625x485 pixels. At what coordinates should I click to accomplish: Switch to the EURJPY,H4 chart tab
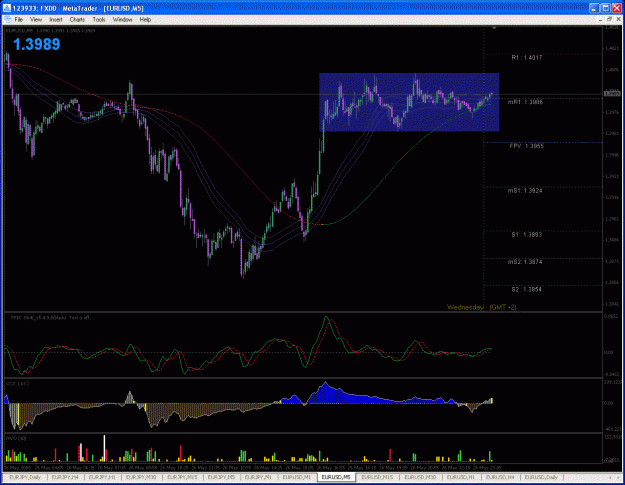[x=65, y=477]
